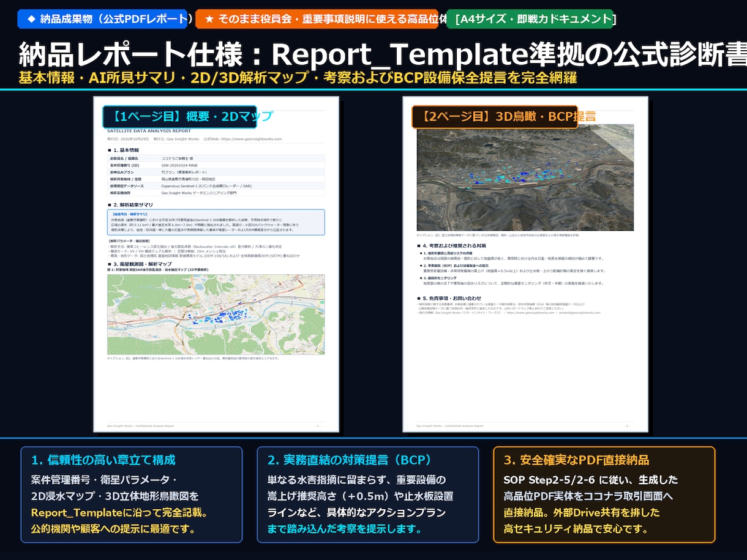
Task: Click the 1. 基本情報 section heading
Action: pos(124,150)
